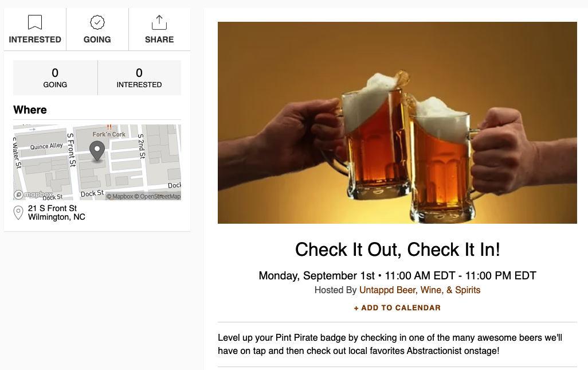Open the 0 Interested count box

click(x=139, y=77)
